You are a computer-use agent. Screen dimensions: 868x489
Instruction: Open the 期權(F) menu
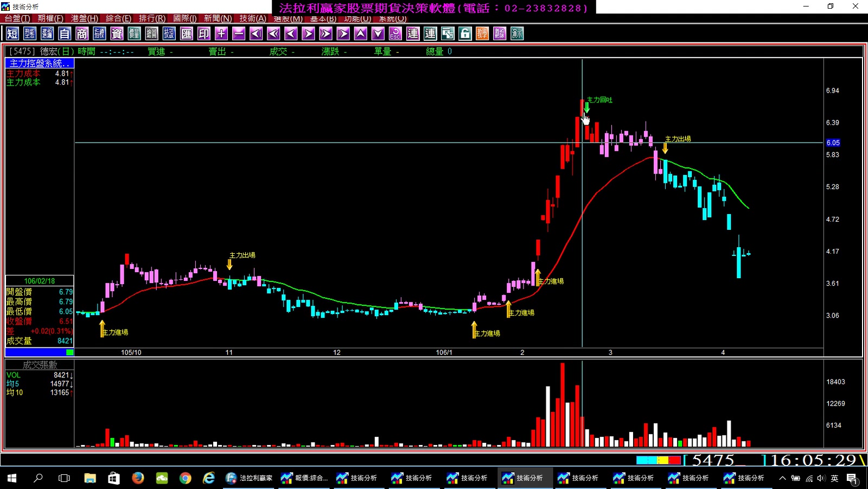pyautogui.click(x=50, y=18)
